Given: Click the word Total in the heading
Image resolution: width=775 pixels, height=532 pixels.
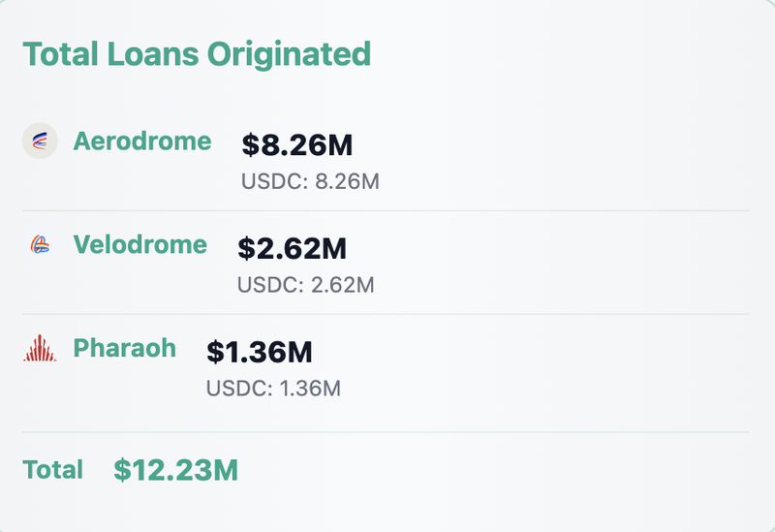Looking at the screenshot, I should pos(60,53).
